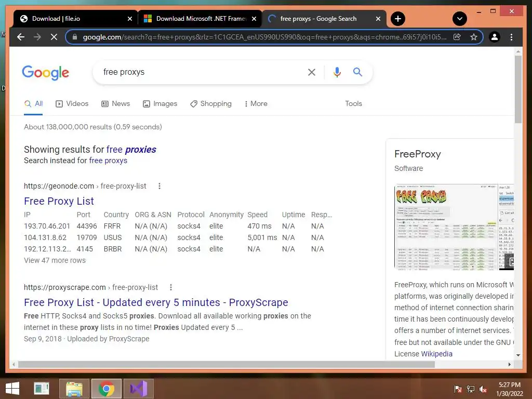532x399 pixels.
Task: Search instead for free proxys link
Action: tap(108, 161)
